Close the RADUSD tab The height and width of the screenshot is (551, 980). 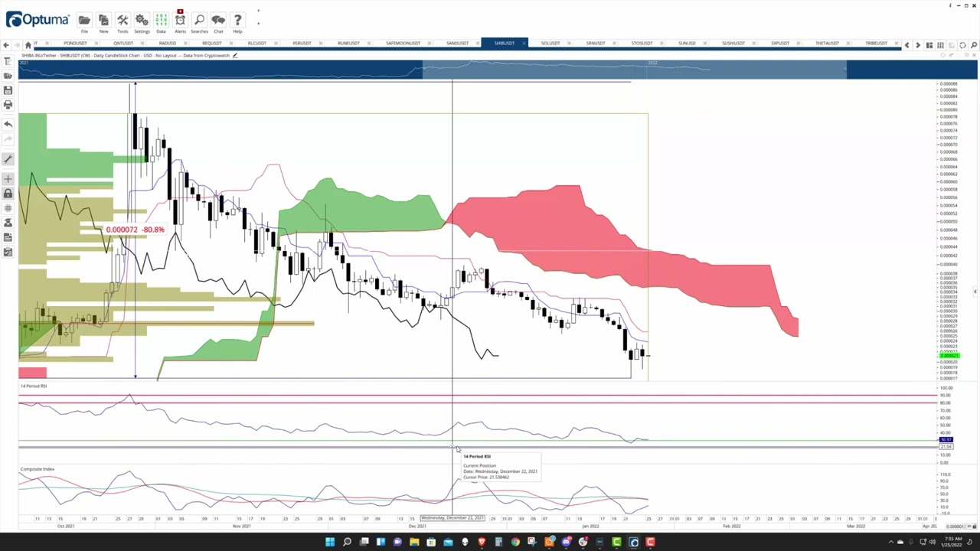(x=186, y=44)
